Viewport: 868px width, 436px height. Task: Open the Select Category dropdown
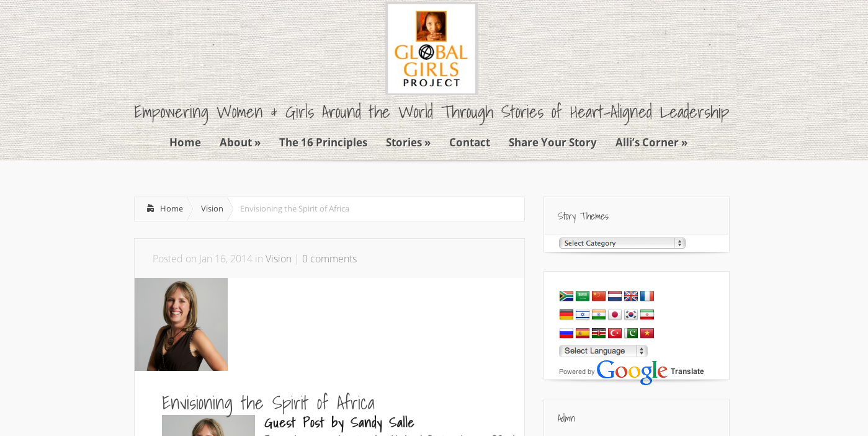(622, 243)
